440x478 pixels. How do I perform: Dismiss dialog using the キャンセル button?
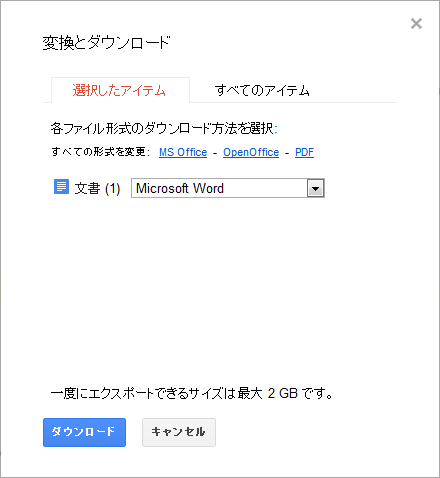(179, 432)
